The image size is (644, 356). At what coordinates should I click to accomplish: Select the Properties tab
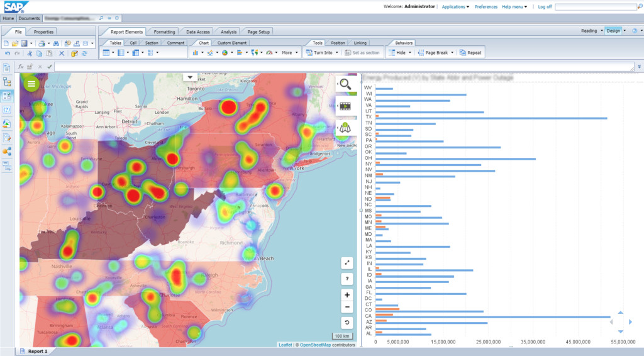tap(43, 31)
